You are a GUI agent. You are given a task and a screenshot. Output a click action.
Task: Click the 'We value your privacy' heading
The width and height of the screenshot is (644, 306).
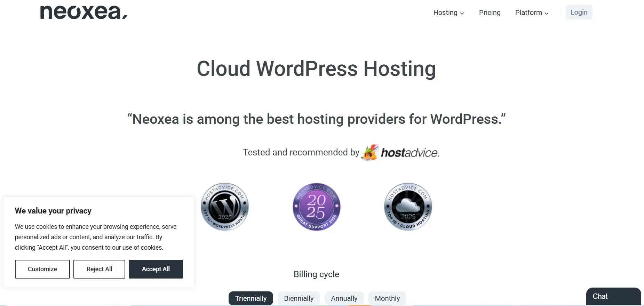[x=53, y=211]
